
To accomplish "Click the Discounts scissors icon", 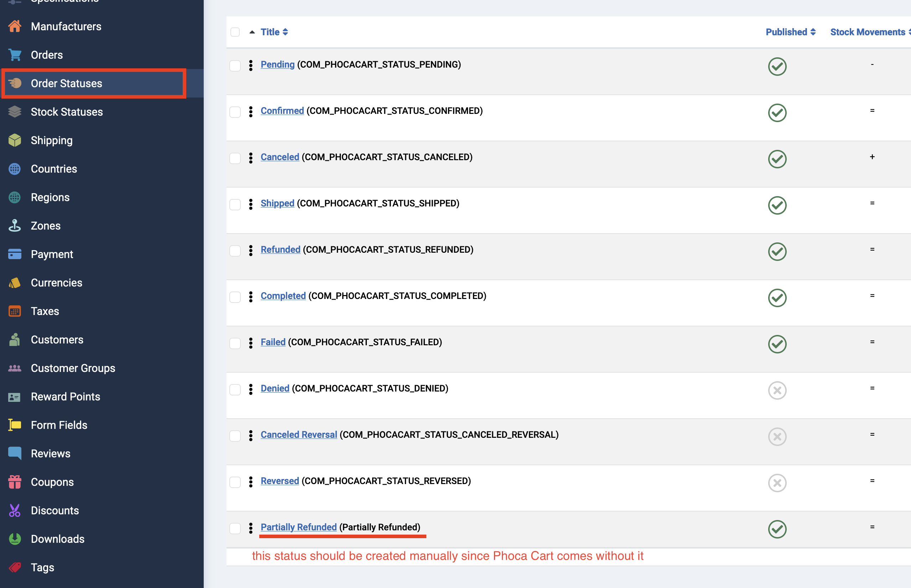I will [x=15, y=510].
